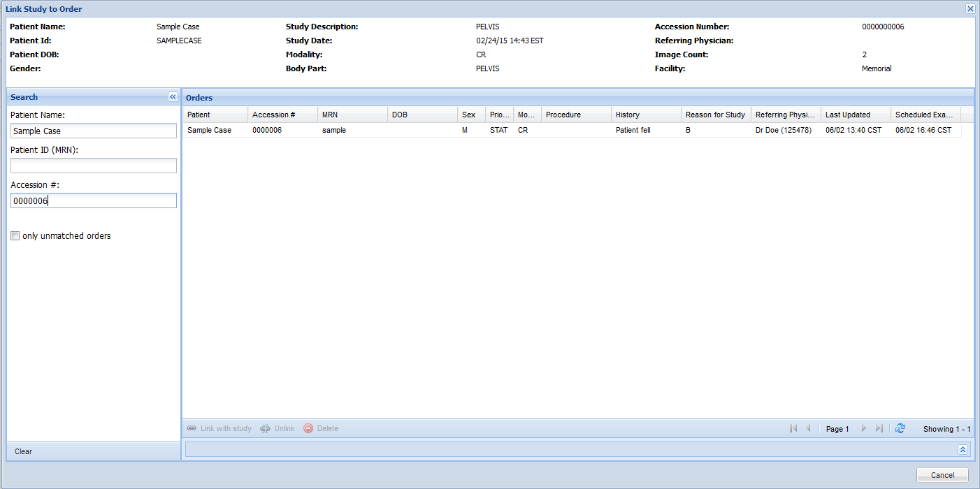Enable only unmatched orders checkbox
Viewport: 980px width, 489px height.
coord(15,236)
